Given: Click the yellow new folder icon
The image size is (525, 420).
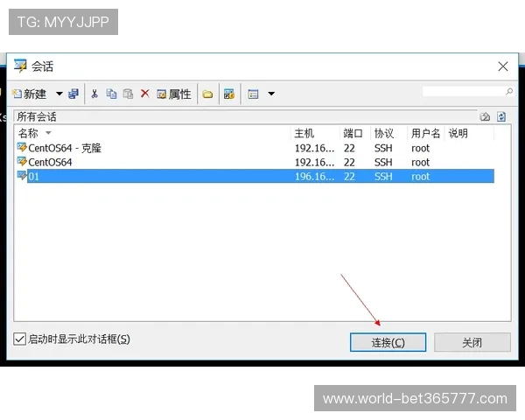Looking at the screenshot, I should click(207, 94).
